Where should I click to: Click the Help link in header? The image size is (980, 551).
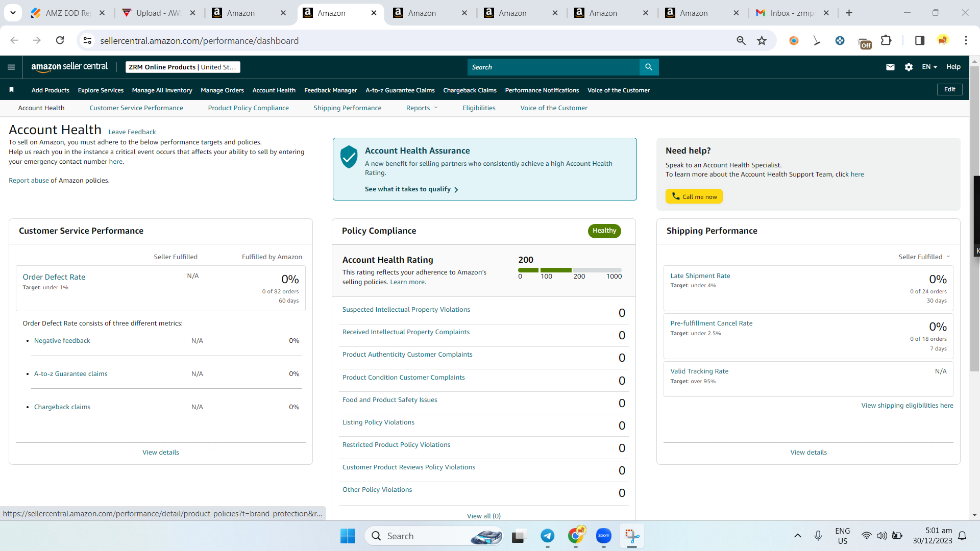[953, 67]
